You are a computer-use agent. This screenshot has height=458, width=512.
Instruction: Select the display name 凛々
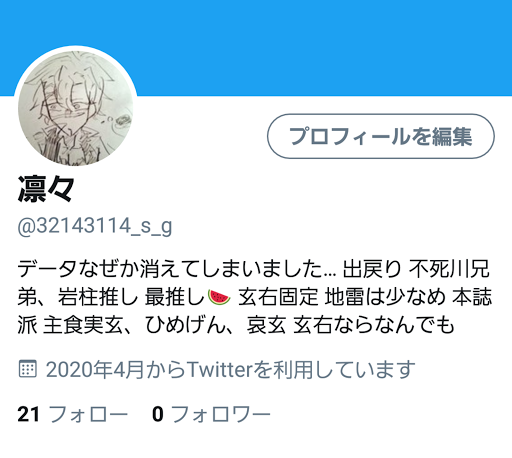46,189
